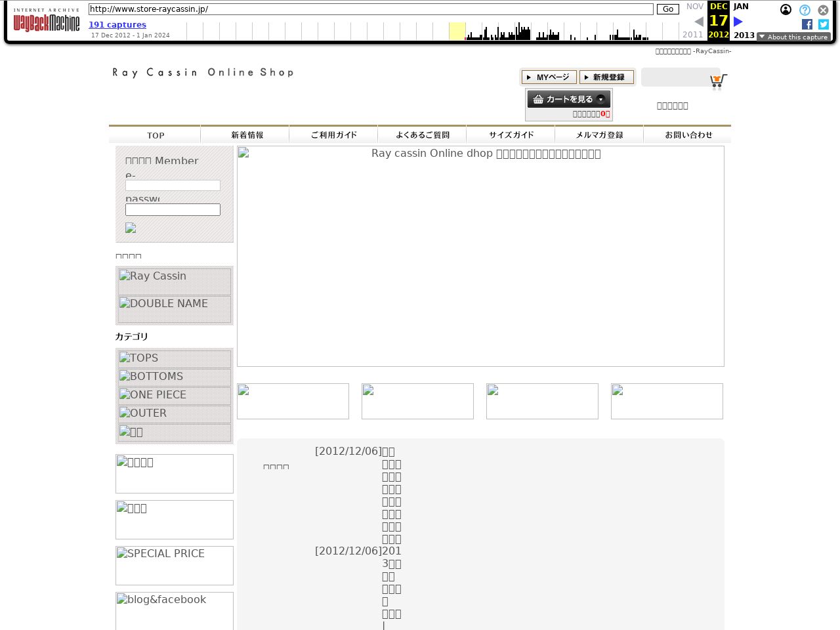Open the お問い合わせ navigation tab
This screenshot has width=840, height=630.
click(688, 135)
